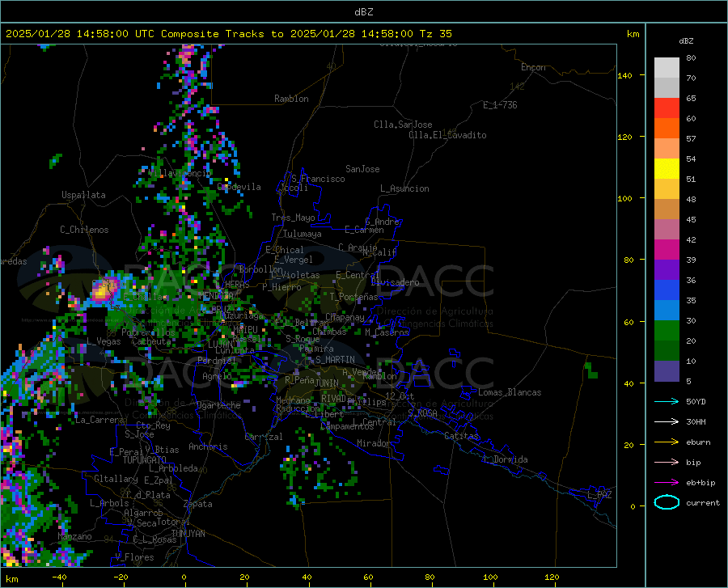Click the 'Catitas' map label
Screen dimensions: 728x588
tap(461, 436)
